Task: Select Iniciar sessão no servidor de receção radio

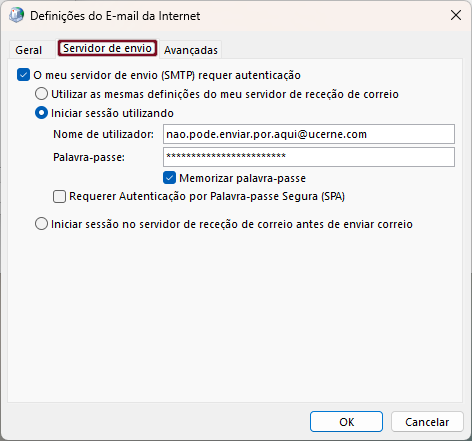Action: [x=41, y=224]
